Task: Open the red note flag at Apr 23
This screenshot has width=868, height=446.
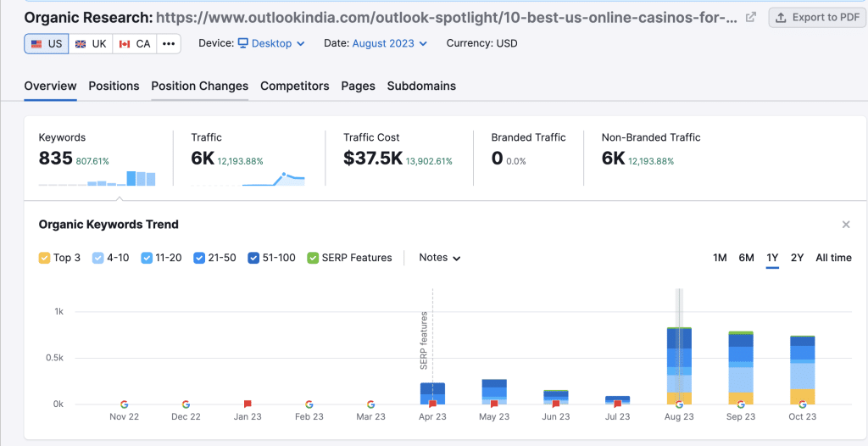Action: (433, 404)
